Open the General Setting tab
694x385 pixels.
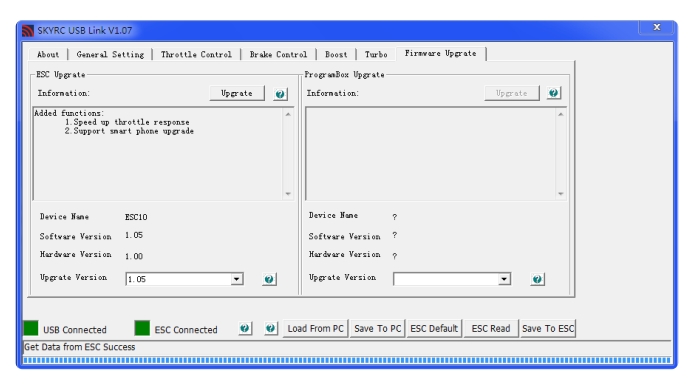click(110, 54)
